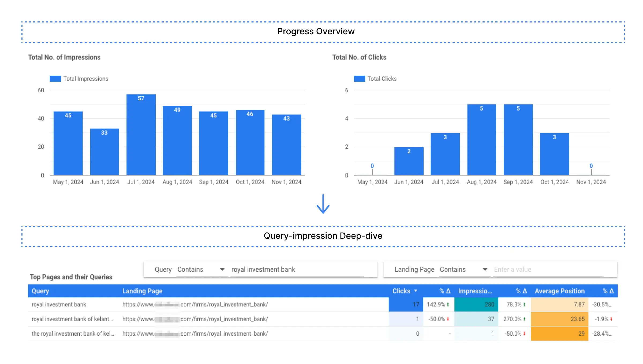The height and width of the screenshot is (364, 643).
Task: Click the green increase arrow beside 270.0%
Action: click(x=525, y=318)
